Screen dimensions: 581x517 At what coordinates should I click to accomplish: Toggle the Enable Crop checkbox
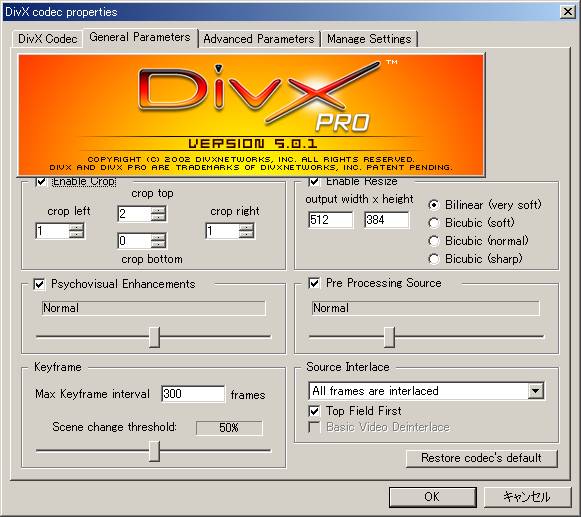tap(41, 181)
